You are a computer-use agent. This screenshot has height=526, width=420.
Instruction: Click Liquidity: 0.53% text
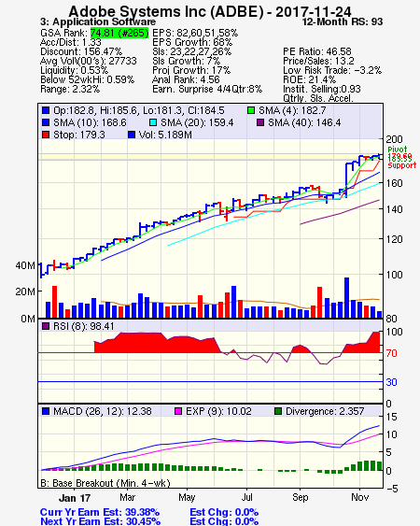(74, 70)
